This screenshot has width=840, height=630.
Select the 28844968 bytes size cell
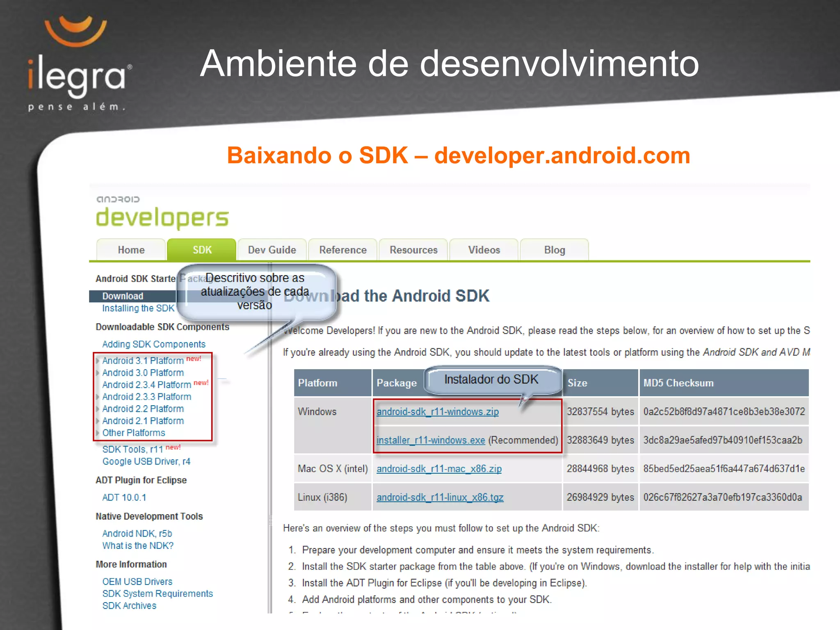tap(600, 468)
